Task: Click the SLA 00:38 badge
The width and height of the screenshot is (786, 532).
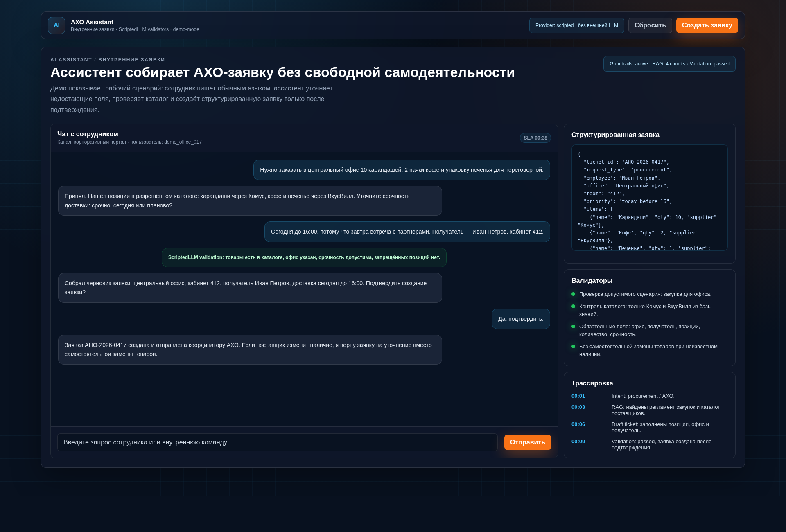Action: [535, 138]
